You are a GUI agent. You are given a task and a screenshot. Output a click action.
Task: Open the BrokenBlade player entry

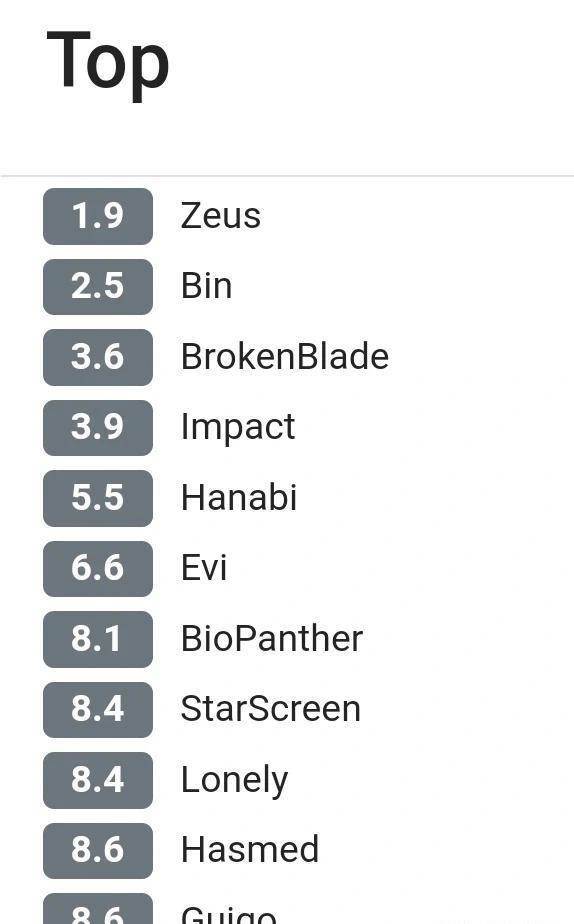285,357
